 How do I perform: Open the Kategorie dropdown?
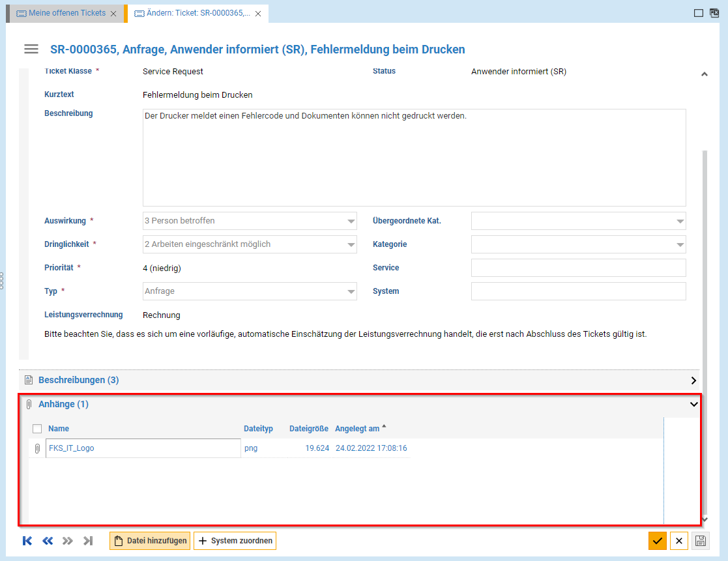(680, 244)
